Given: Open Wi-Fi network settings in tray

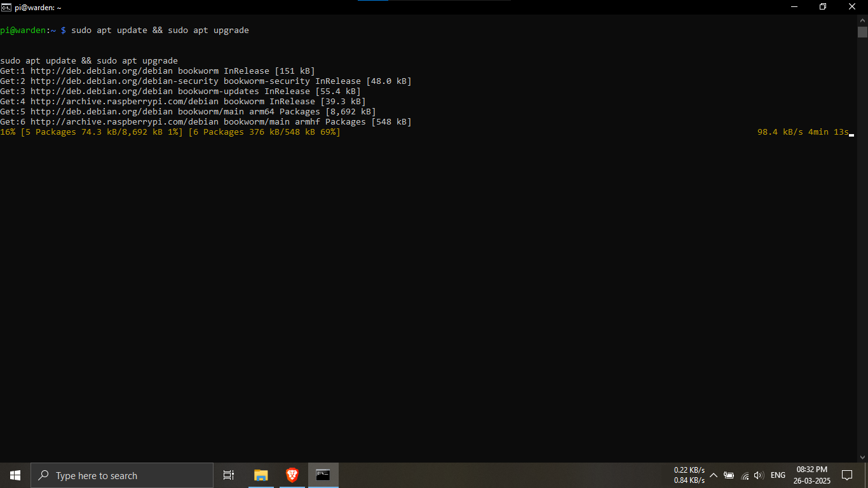Looking at the screenshot, I should tap(745, 475).
